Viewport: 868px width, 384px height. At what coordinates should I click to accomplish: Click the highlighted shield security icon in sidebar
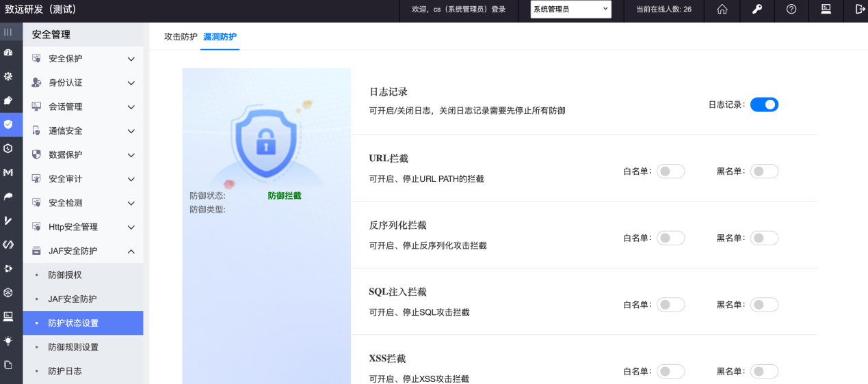8,124
